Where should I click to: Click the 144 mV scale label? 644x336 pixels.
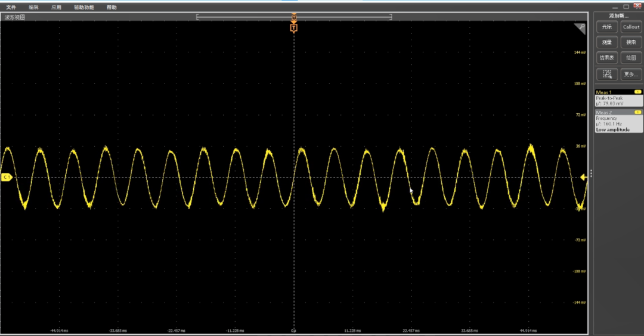(x=580, y=52)
